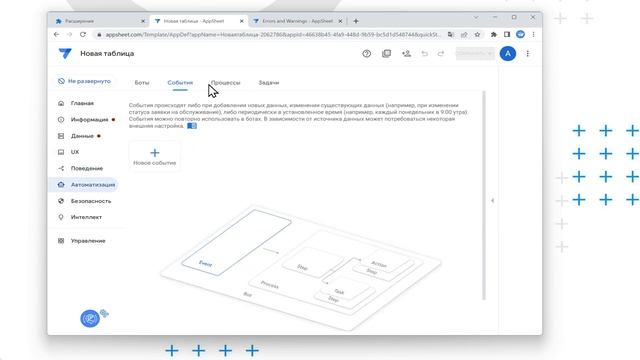Open Данные section in sidebar
This screenshot has height=360, width=640.
pos(82,136)
